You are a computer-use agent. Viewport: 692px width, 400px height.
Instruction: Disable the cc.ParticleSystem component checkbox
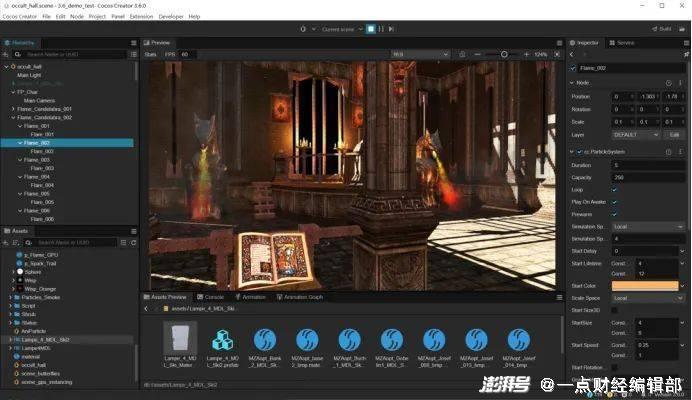click(579, 151)
